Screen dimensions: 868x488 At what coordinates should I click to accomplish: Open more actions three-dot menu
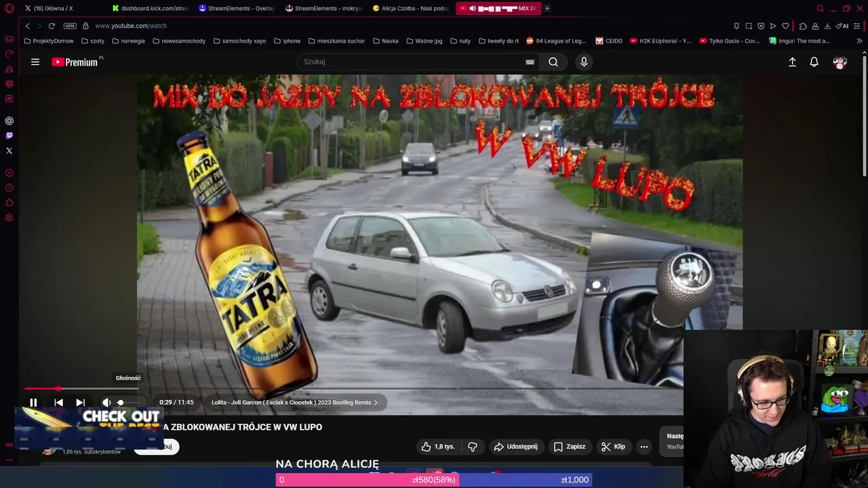coord(644,447)
